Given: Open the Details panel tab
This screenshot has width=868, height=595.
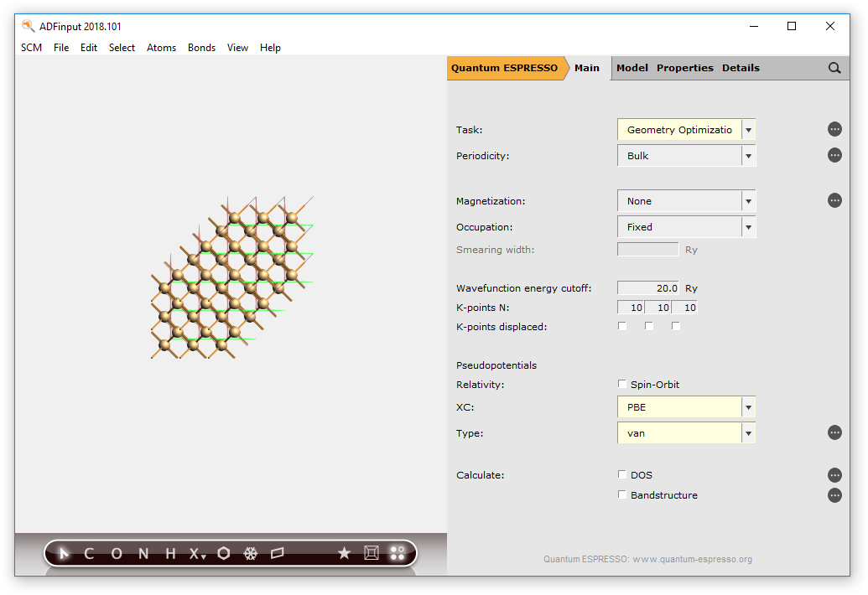Looking at the screenshot, I should point(741,68).
